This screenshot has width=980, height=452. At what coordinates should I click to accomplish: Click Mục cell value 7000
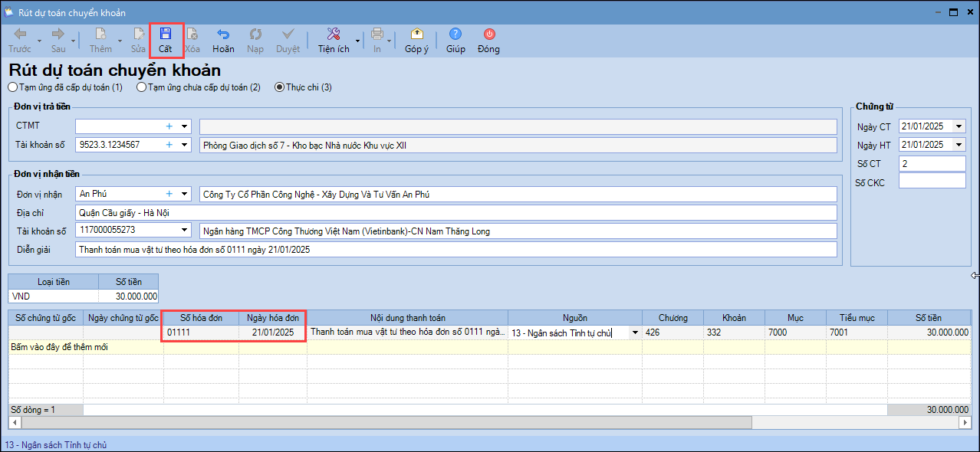point(795,332)
